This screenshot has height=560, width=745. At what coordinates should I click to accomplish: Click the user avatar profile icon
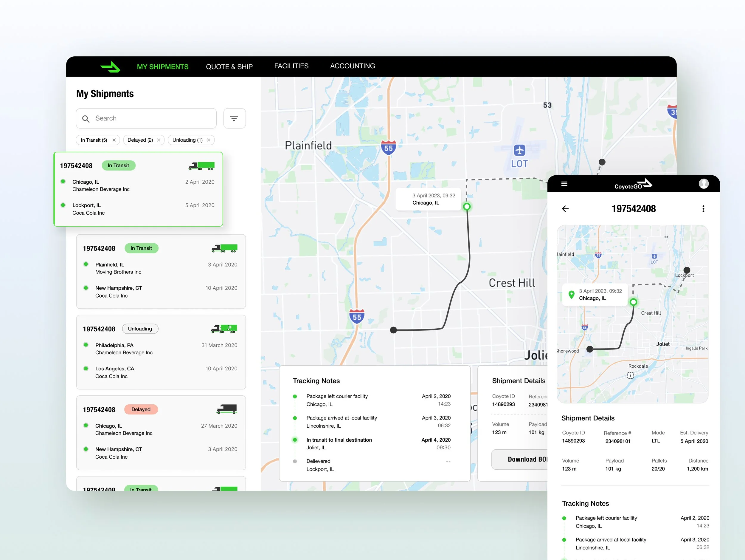[704, 184]
